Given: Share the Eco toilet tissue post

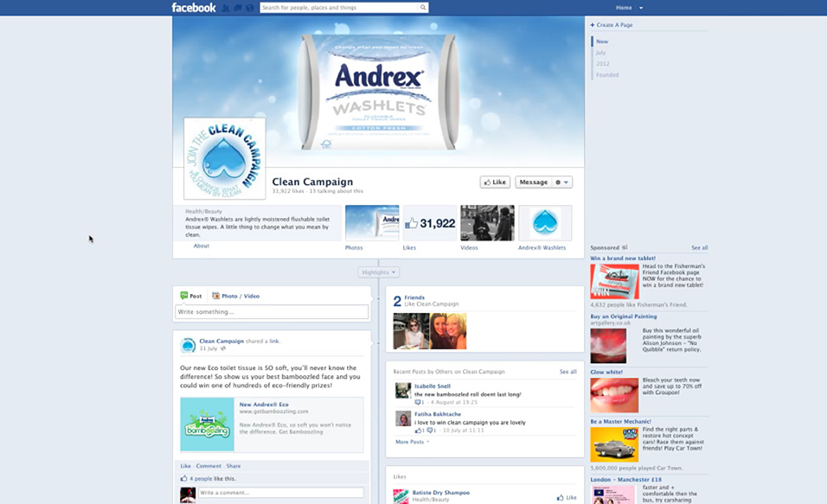Looking at the screenshot, I should pyautogui.click(x=234, y=466).
